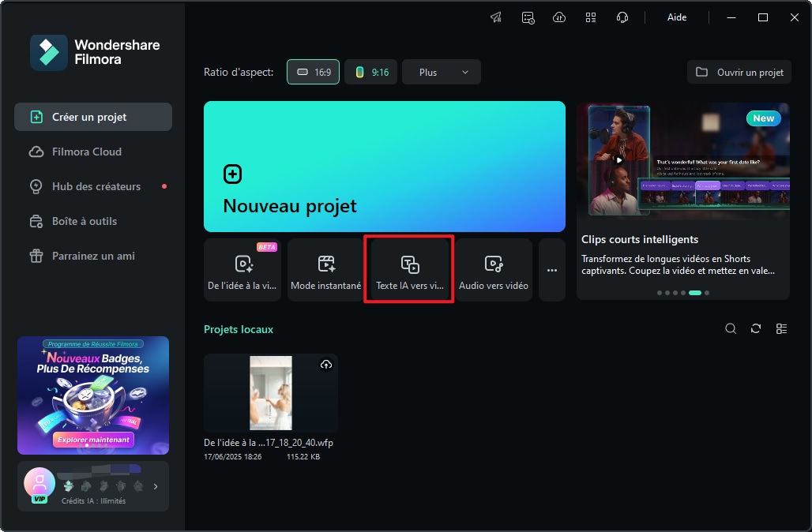812x532 pixels.
Task: Open the cloud download icon in title bar
Action: tap(559, 17)
